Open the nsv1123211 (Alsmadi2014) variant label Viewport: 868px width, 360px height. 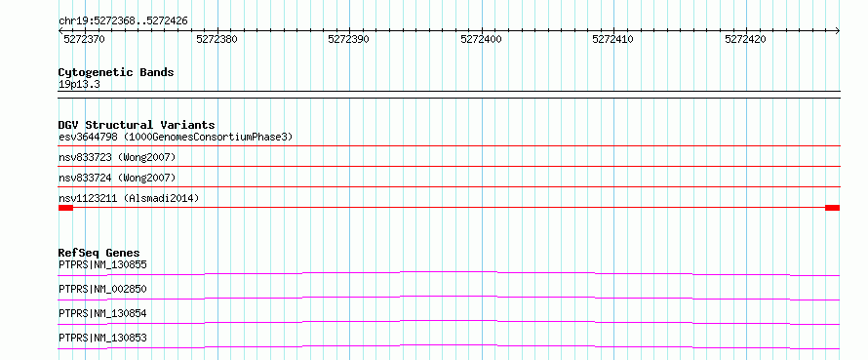click(129, 198)
